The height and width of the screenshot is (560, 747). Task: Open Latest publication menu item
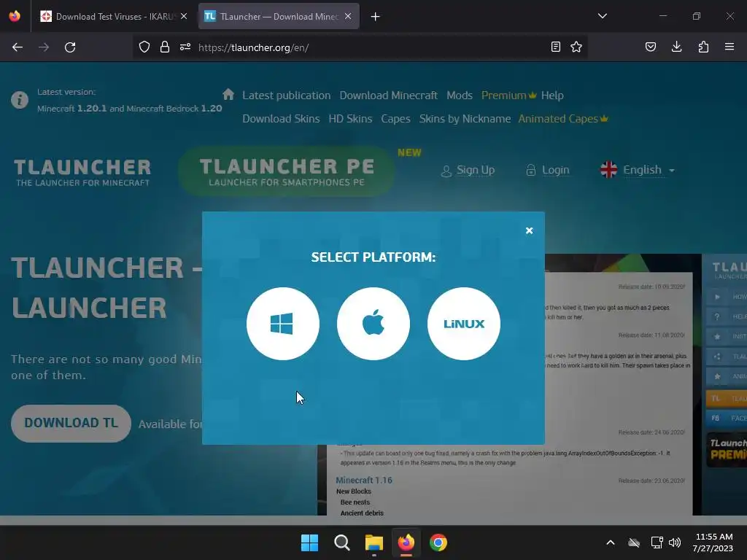[286, 96]
